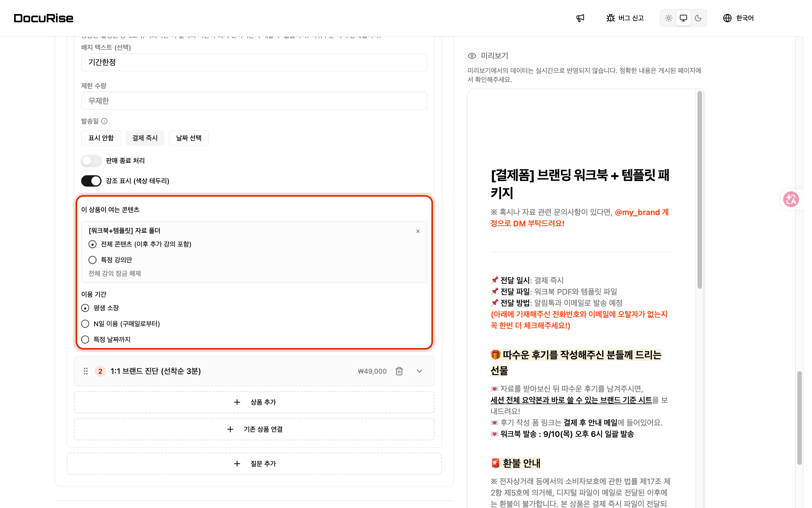Choose 특정 날짜까지 usage period

[x=85, y=340]
